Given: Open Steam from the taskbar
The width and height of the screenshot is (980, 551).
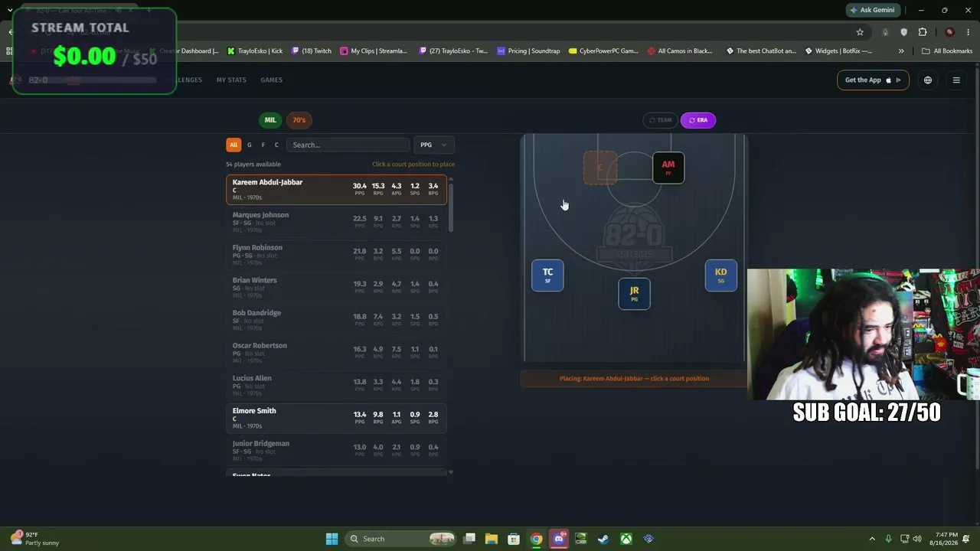Looking at the screenshot, I should 603,539.
